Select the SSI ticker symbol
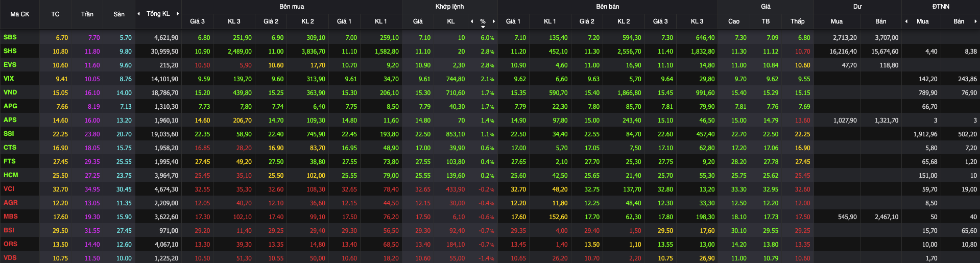 pyautogui.click(x=9, y=134)
